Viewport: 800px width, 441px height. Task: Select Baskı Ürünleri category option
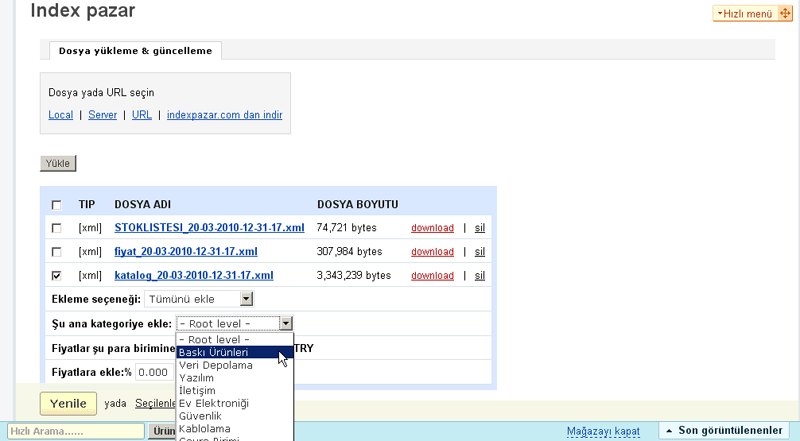point(235,353)
